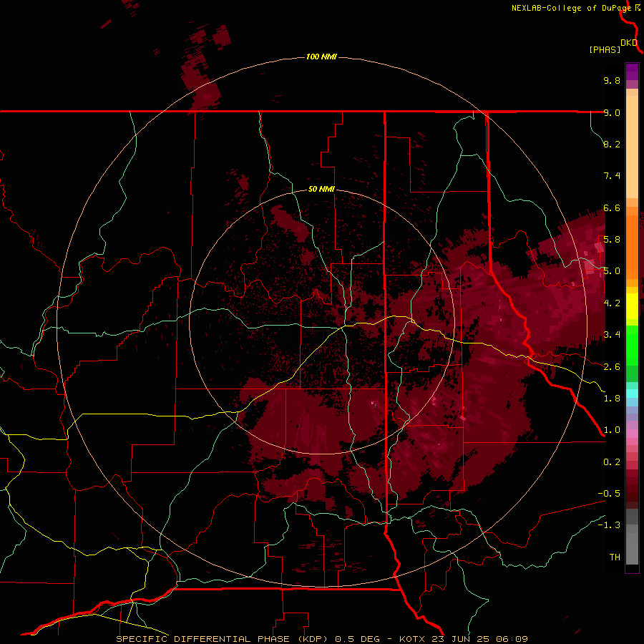644x644 pixels.
Task: Pick the cyan segment of color scale
Action: click(632, 393)
